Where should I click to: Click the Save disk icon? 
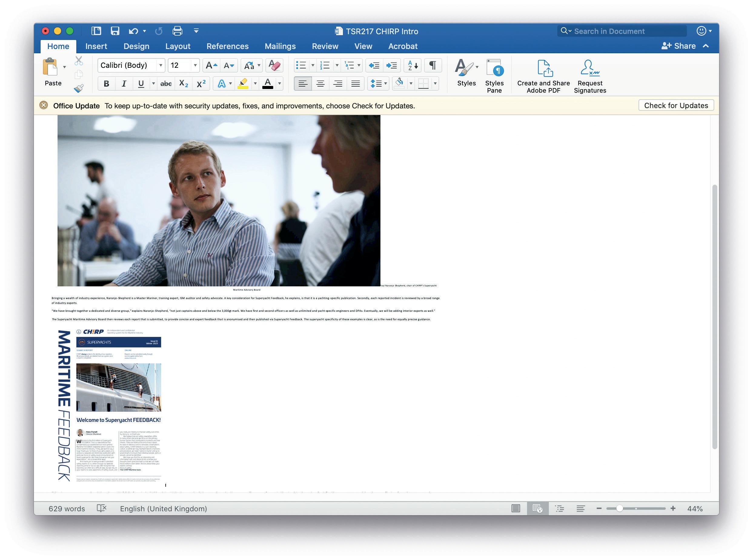click(x=115, y=31)
